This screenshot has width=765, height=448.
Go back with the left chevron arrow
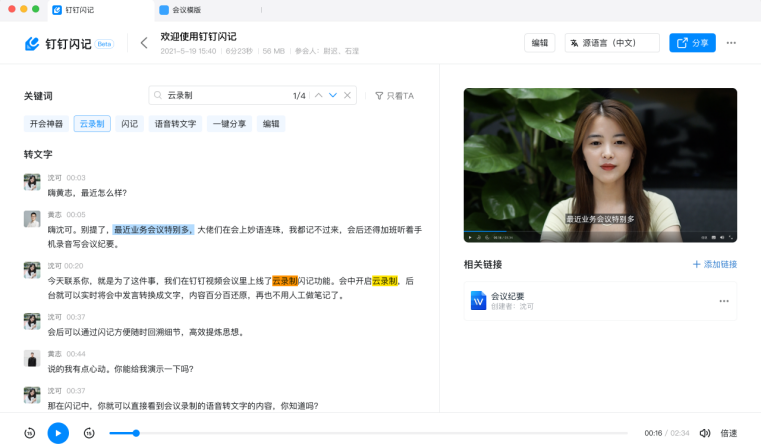144,43
